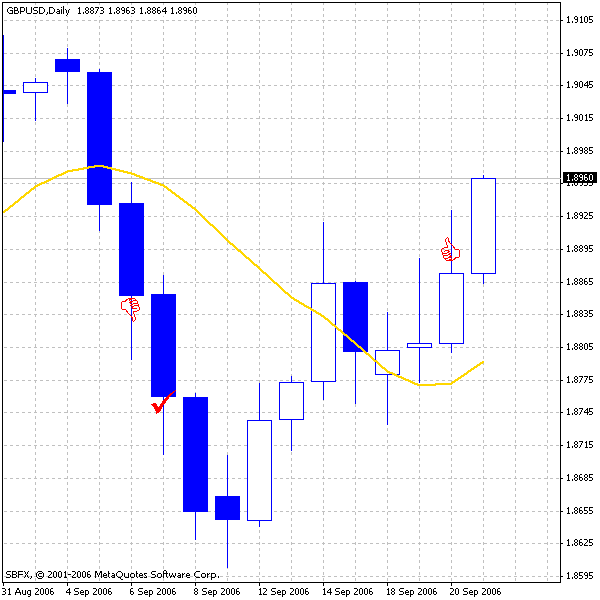Click the GBPUSD,Daily chart title text
The image size is (600, 600).
[x=38, y=11]
